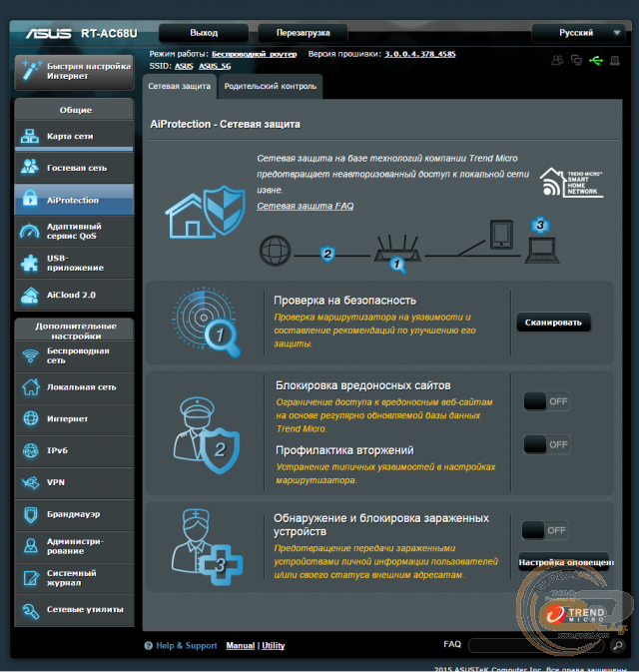Click the house and shield AiProtection illustration

(206, 212)
